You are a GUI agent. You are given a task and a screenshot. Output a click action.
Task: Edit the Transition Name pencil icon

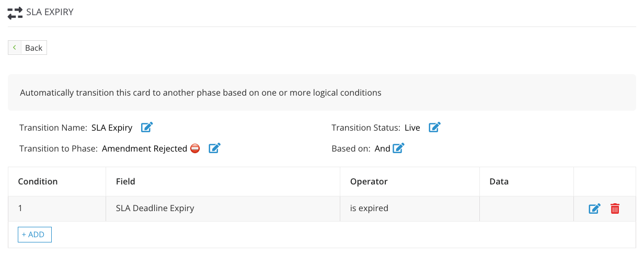147,127
